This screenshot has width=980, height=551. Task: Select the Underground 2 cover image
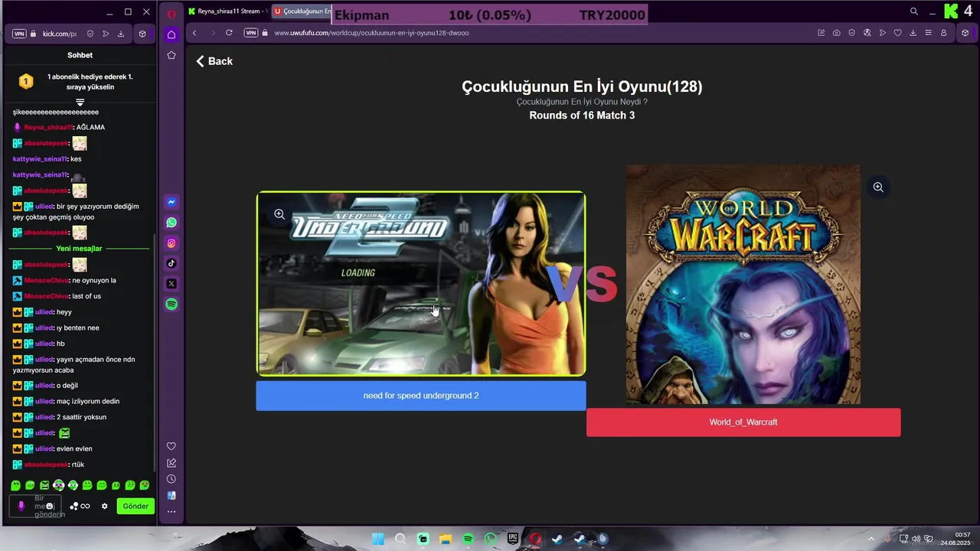coord(421,283)
